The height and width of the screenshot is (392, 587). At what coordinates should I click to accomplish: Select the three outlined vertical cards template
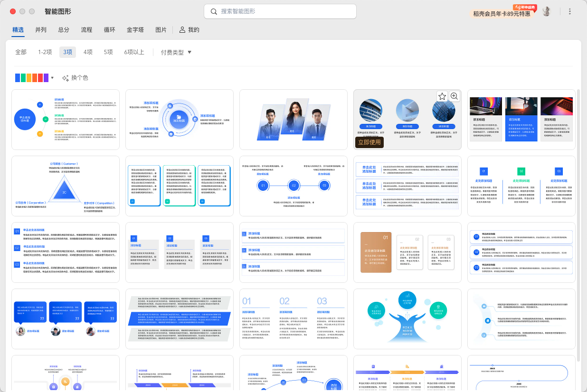pos(180,186)
